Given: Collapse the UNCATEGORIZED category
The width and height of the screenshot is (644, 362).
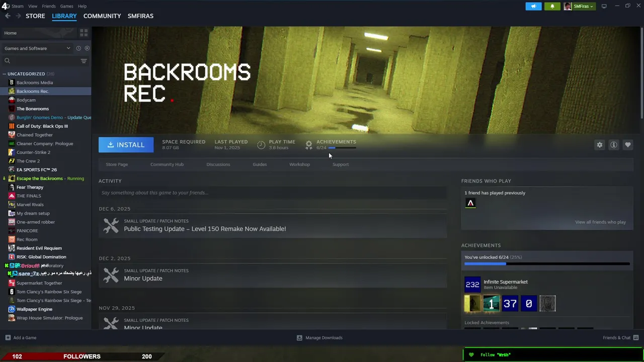Looking at the screenshot, I should click(x=4, y=74).
